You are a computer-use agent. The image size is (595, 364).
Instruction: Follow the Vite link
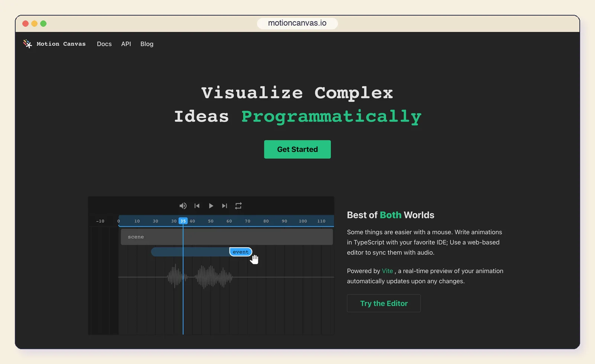click(387, 271)
